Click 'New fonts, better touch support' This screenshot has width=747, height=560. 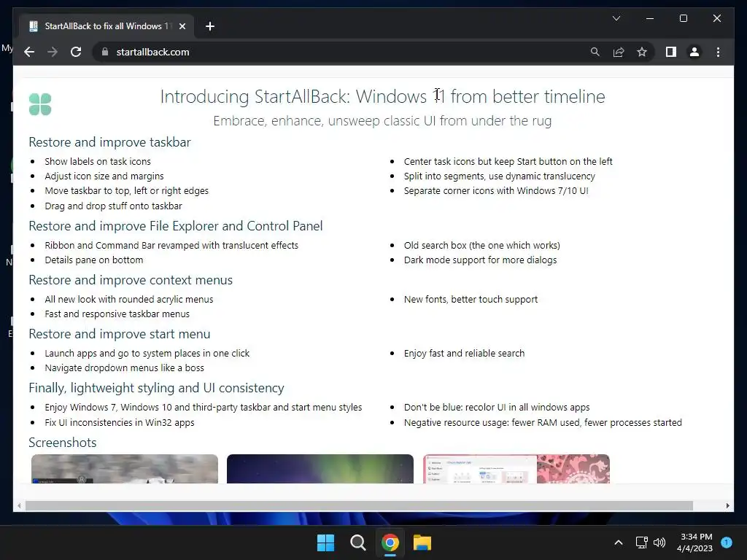pos(471,300)
